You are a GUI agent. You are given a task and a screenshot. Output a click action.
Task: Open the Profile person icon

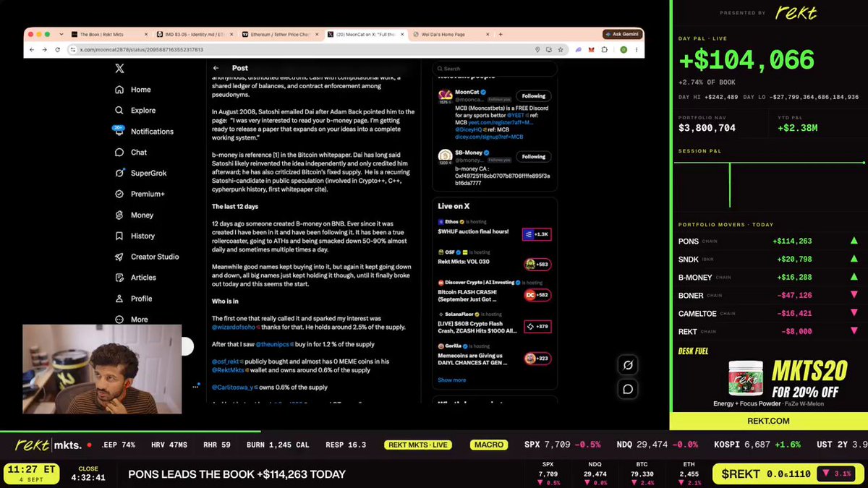point(119,299)
